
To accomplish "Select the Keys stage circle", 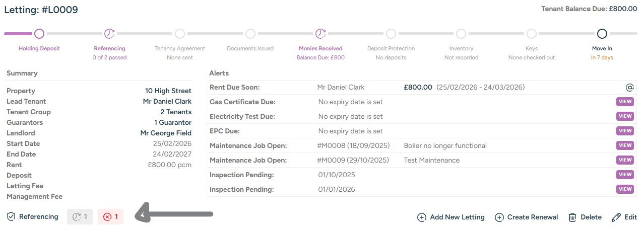I will point(531,34).
